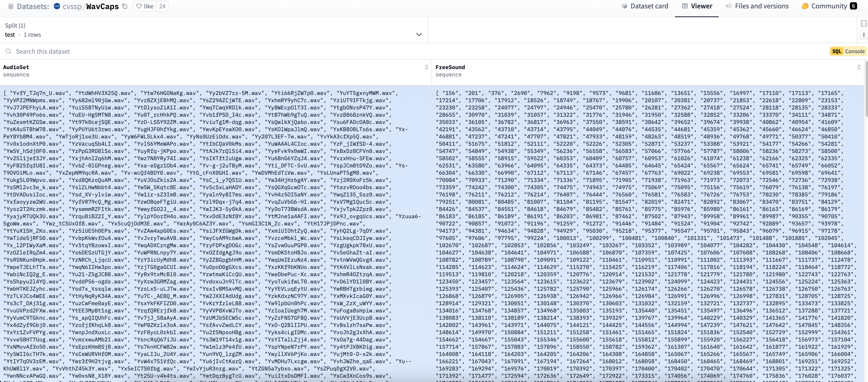868x382 pixels.
Task: Click the cvssp organization avatar
Action: pyautogui.click(x=57, y=6)
